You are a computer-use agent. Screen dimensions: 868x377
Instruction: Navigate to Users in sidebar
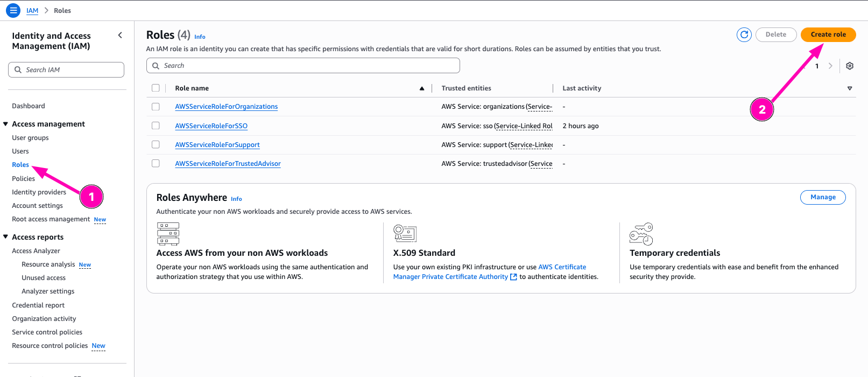[x=20, y=151]
